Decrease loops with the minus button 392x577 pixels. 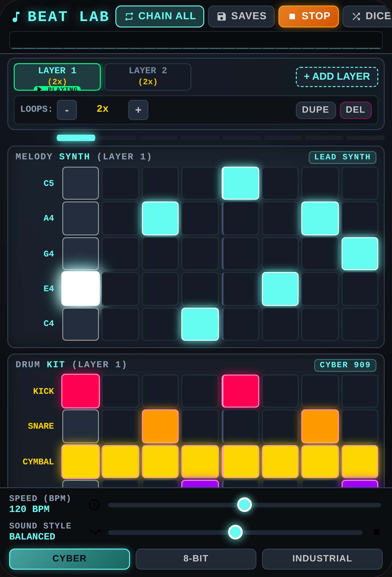pos(67,110)
